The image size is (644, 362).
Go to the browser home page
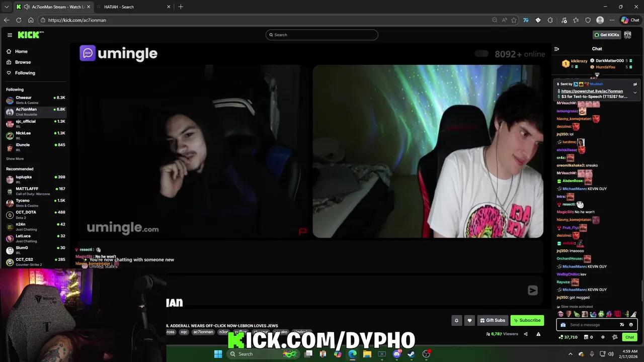click(x=31, y=20)
